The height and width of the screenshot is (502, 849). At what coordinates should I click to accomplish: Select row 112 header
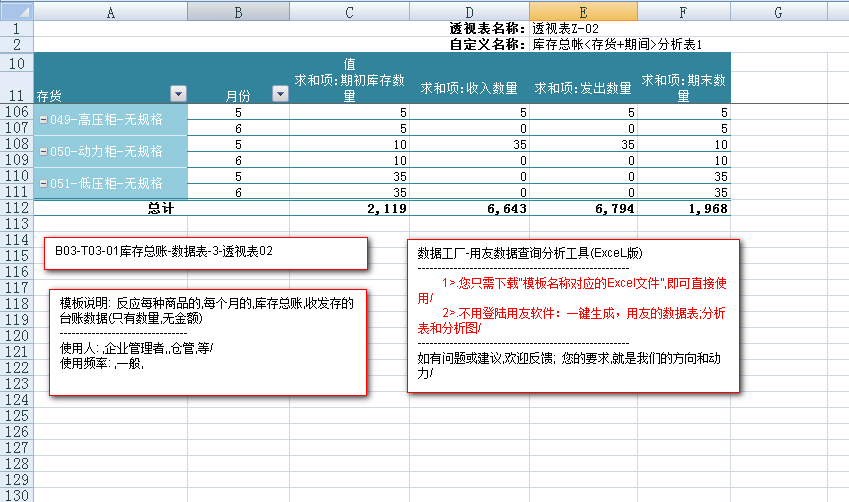tap(16, 208)
